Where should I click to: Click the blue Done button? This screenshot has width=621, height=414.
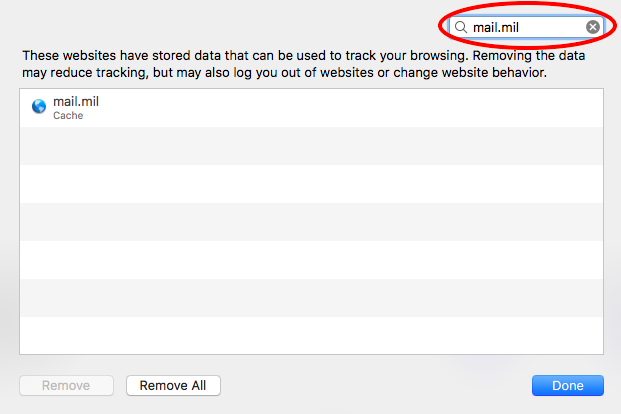pyautogui.click(x=567, y=385)
